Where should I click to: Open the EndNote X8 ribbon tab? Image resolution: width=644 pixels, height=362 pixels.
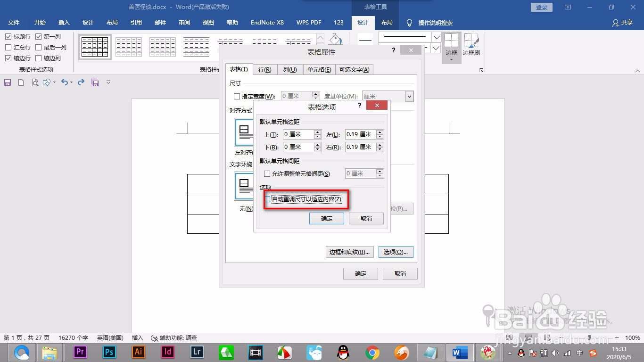(x=267, y=23)
